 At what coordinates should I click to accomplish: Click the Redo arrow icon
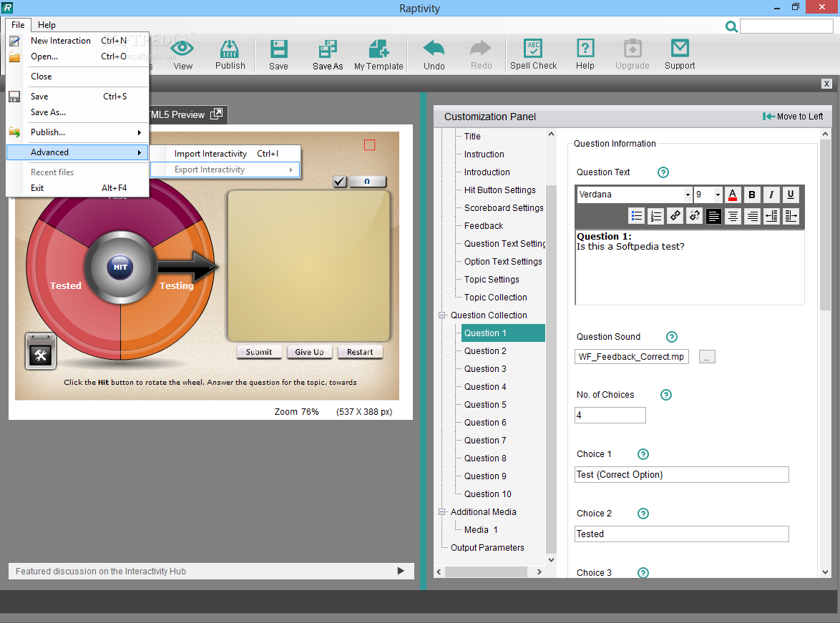[481, 48]
